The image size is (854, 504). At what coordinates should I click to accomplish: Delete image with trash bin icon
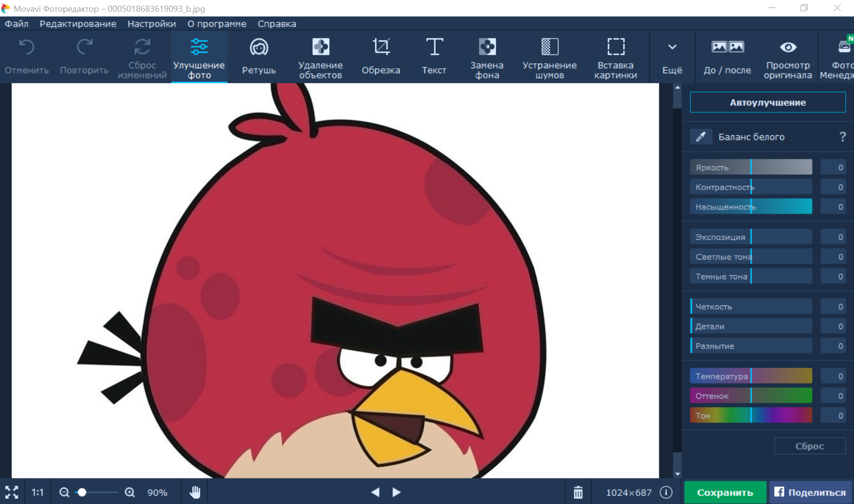(578, 492)
